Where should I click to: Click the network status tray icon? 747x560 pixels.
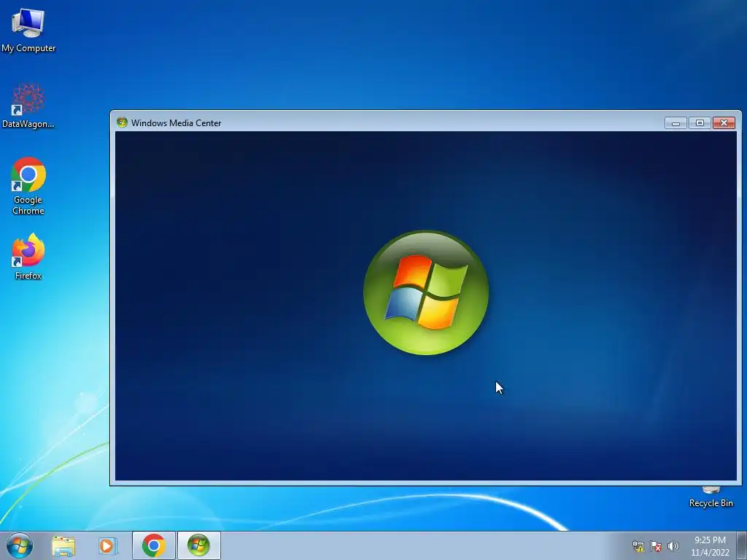(638, 546)
